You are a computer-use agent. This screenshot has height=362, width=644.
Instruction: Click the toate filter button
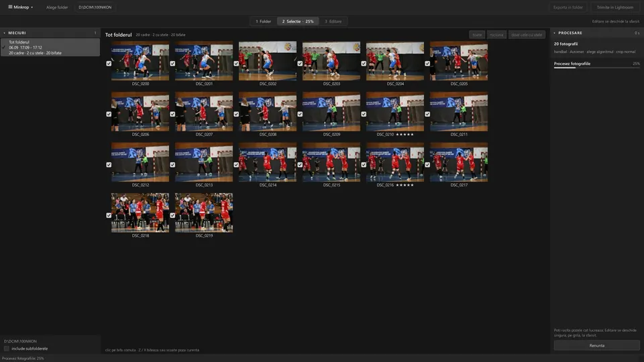click(477, 35)
